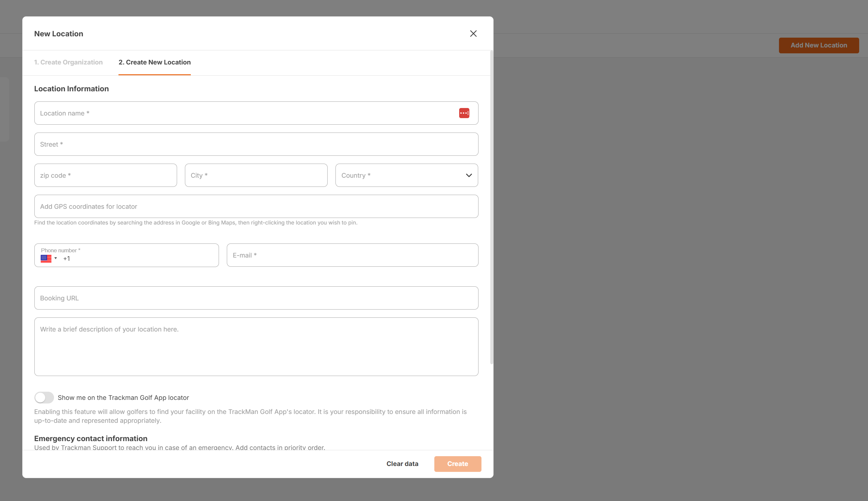Click Add New Location in background page
Screen dimensions: 868x501
coord(819,45)
